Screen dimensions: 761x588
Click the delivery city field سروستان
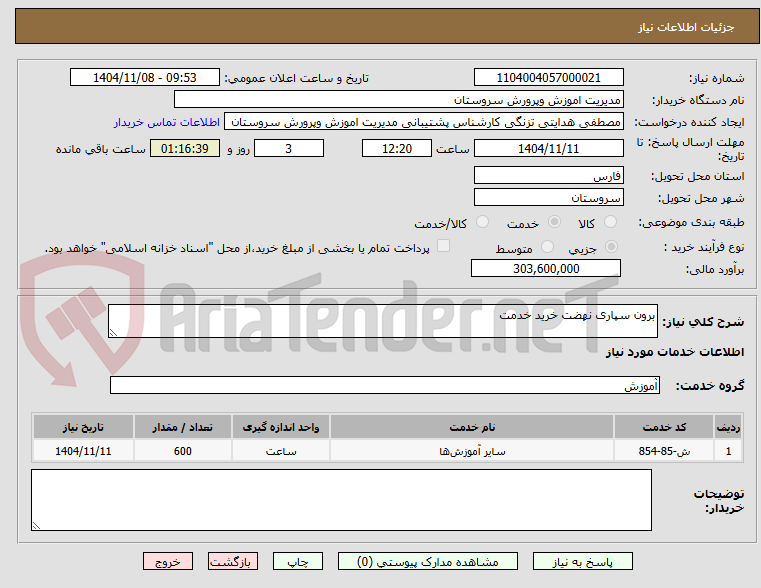(548, 198)
